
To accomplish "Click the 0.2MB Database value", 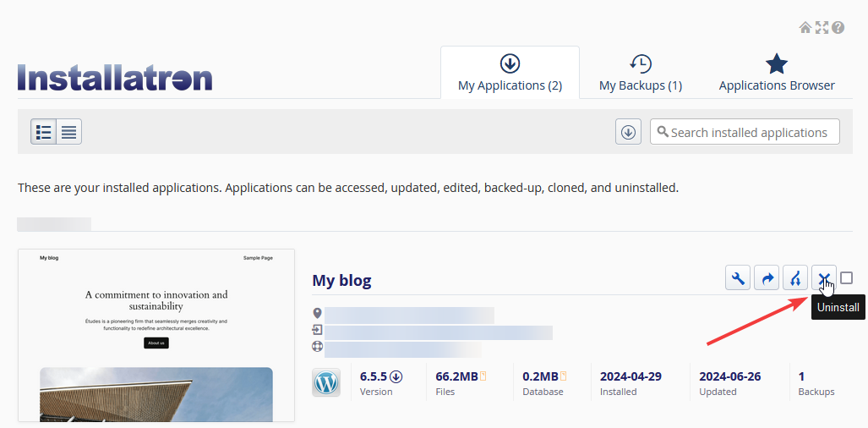I will 540,376.
